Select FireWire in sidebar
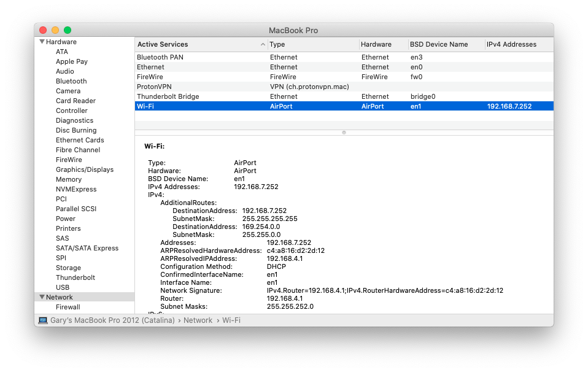 (69, 160)
